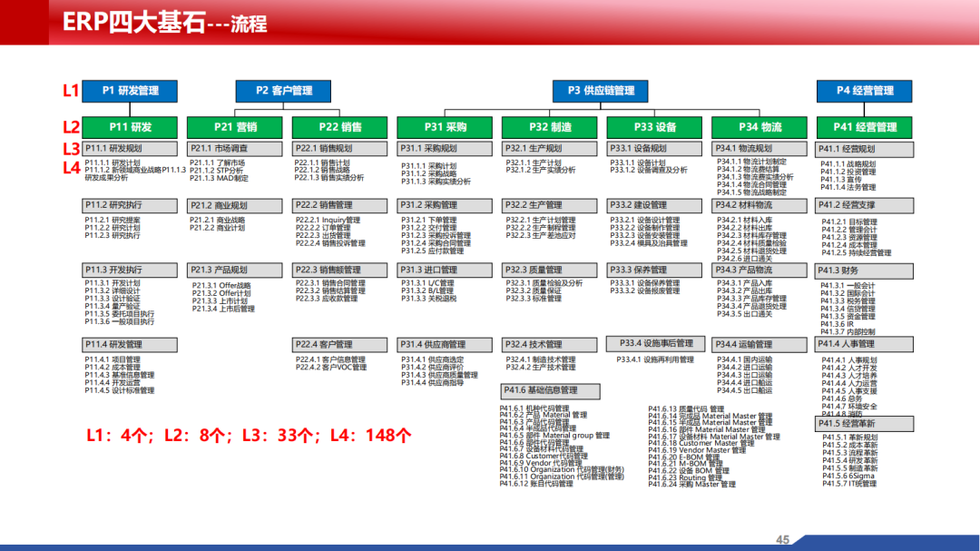Open the green P22 销售 box

click(x=339, y=127)
